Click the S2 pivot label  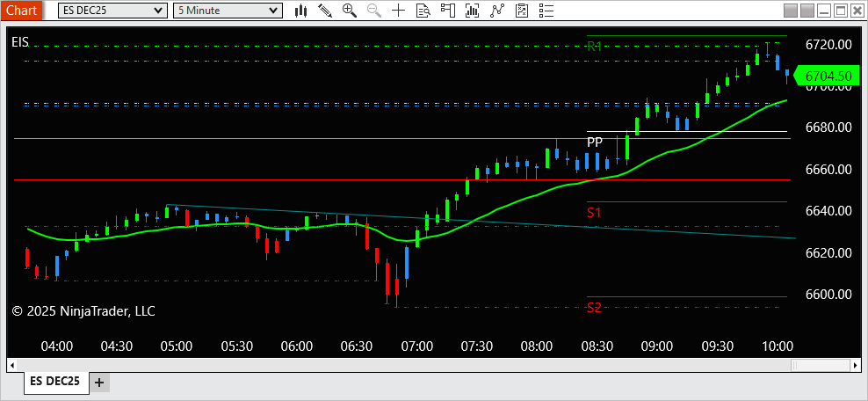coord(594,308)
